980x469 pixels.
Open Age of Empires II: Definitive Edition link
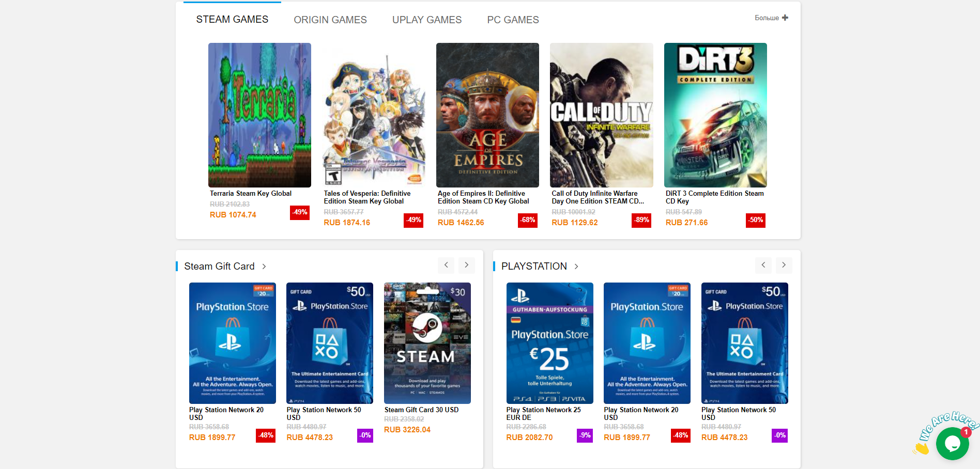click(x=483, y=197)
